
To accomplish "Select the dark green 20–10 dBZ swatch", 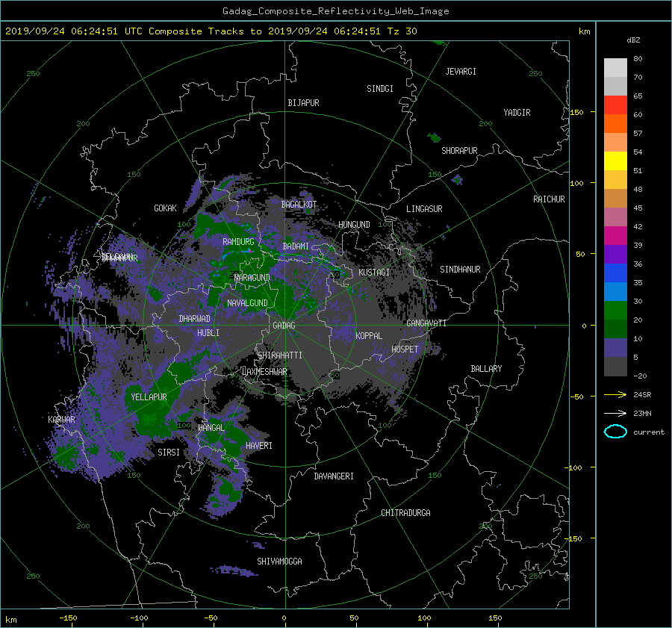I will pos(615,329).
